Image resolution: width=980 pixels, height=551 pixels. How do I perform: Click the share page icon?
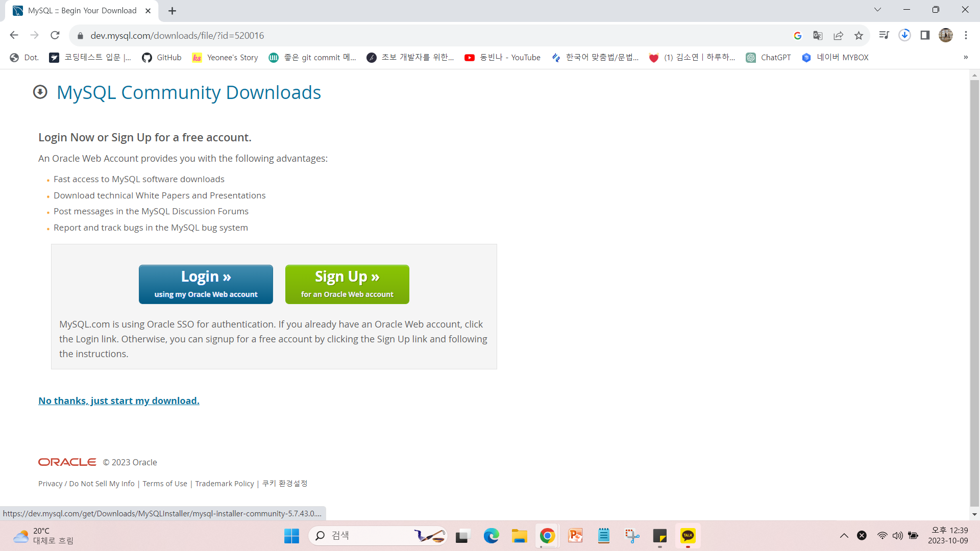838,35
